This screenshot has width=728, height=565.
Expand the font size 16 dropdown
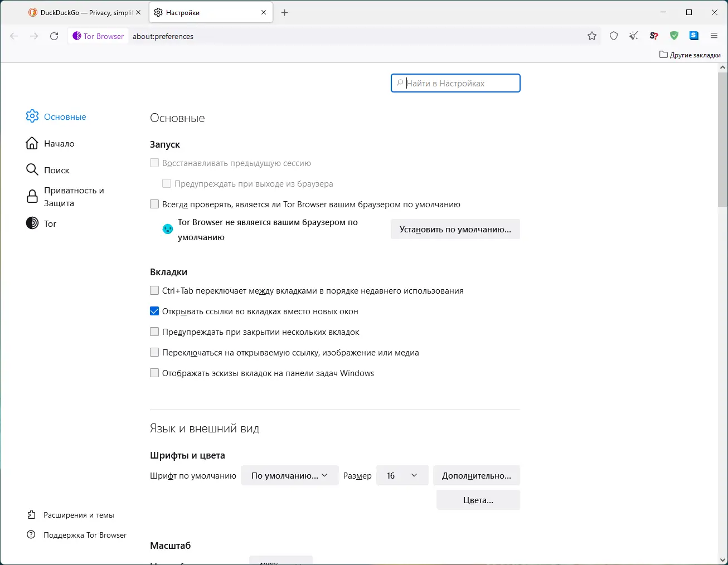(402, 476)
